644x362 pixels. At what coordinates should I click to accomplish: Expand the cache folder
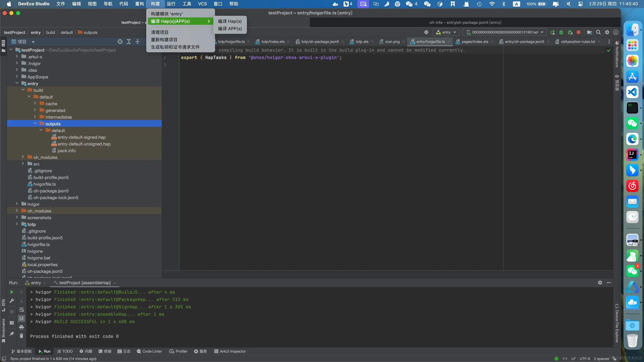pyautogui.click(x=35, y=103)
